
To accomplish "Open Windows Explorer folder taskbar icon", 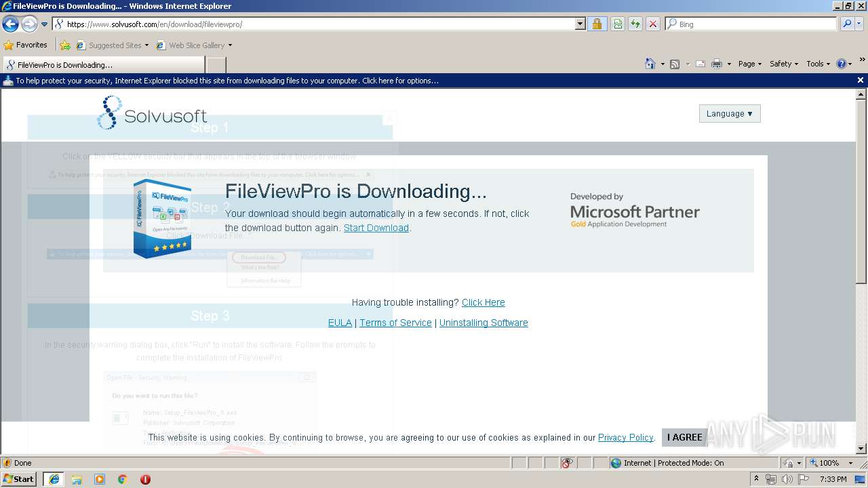I will pyautogui.click(x=77, y=479).
